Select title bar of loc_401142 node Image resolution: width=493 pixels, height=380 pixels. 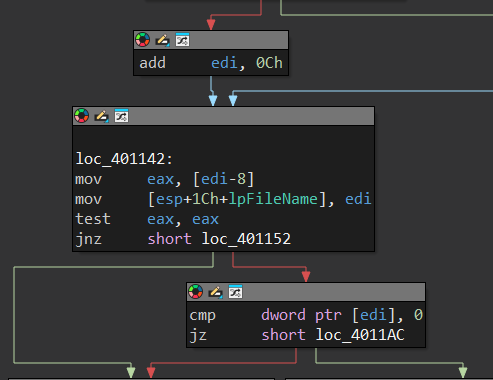click(x=223, y=116)
